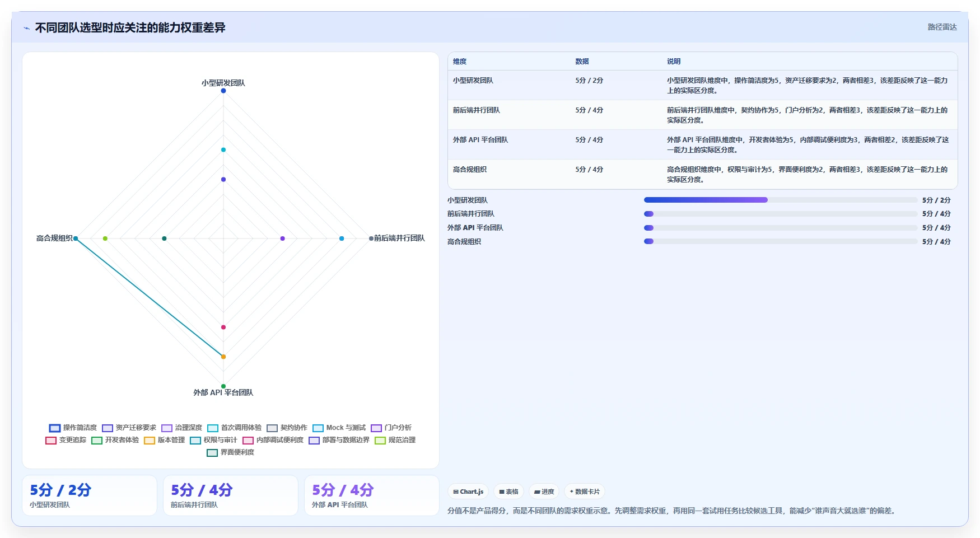Click the blue data point at radar top vertex

pos(223,91)
